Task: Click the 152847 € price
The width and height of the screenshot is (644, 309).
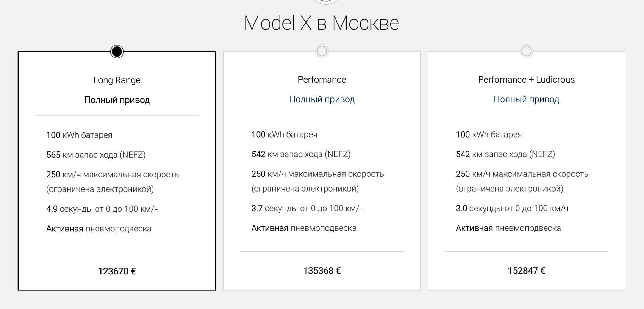Action: pyautogui.click(x=526, y=271)
